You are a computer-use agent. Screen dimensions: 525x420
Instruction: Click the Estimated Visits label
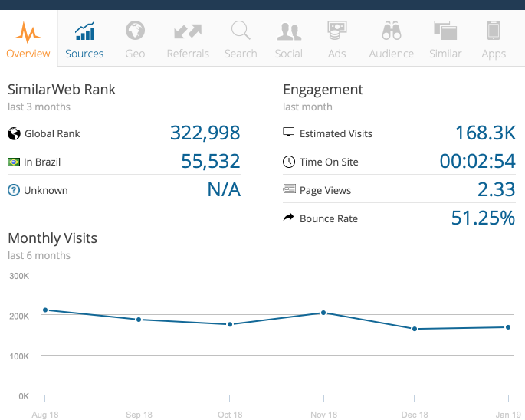(336, 133)
